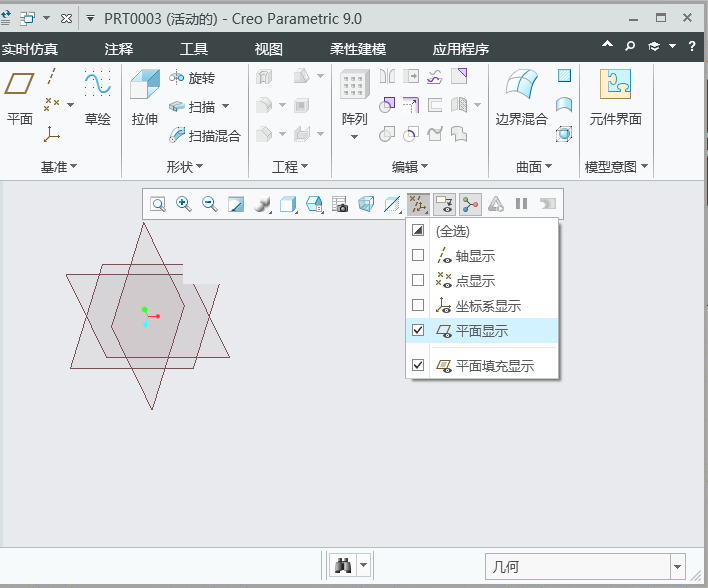Select the Revolve (旋转) tool
708x588 pixels.
[x=192, y=78]
